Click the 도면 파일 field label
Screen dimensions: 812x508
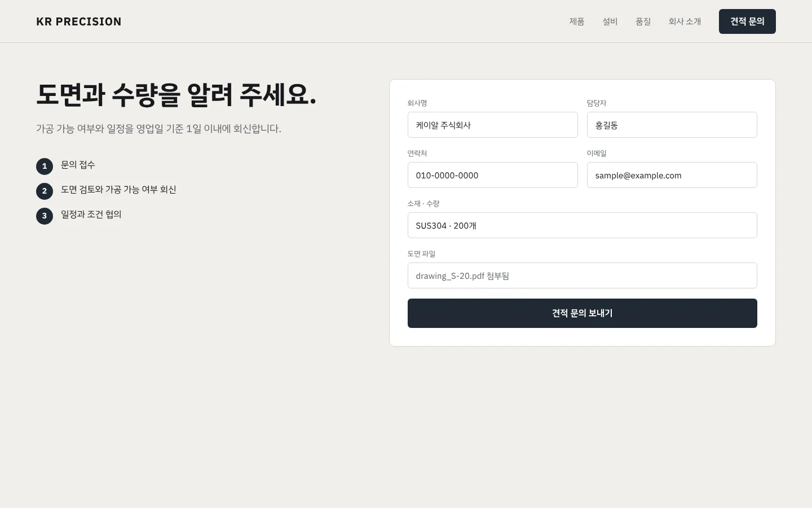tap(422, 254)
